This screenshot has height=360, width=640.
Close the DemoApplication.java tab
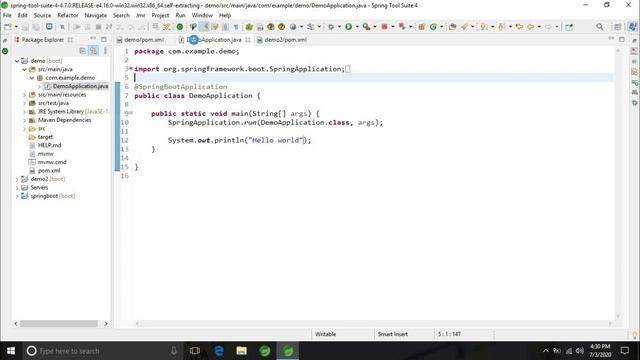[x=248, y=40]
